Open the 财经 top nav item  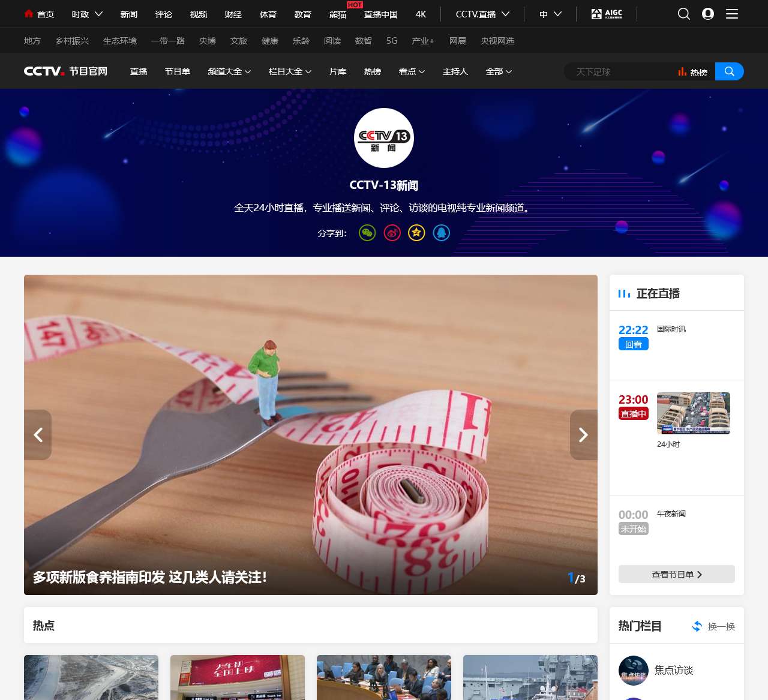tap(233, 14)
